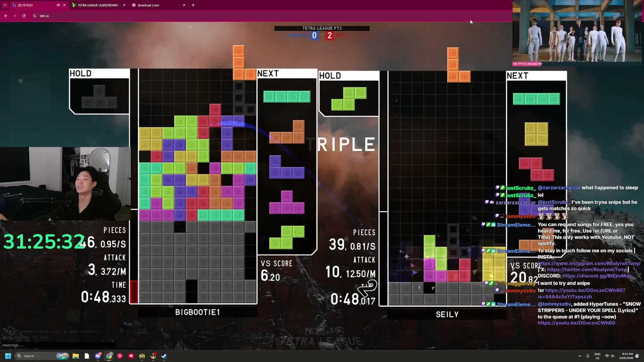Viewport: 644px width, 362px height.
Task: Click the browser forward arrow
Action: [x=15, y=16]
